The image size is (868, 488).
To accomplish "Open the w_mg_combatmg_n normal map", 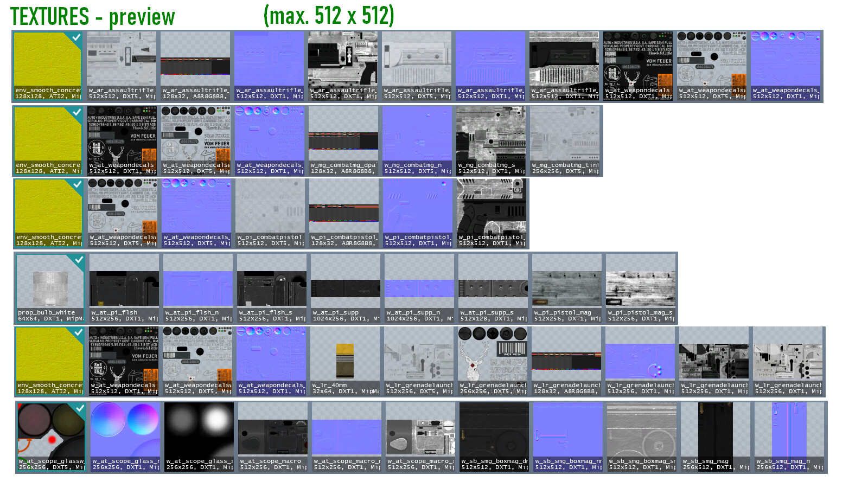I will (417, 140).
